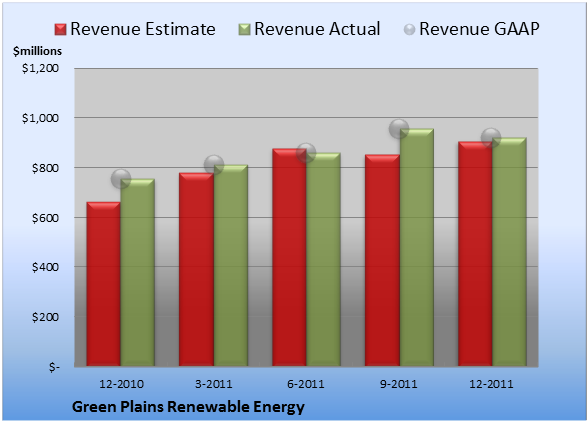Screen dimensions: 588x422
Task: Click the '$200' axis value
Action: coord(45,317)
